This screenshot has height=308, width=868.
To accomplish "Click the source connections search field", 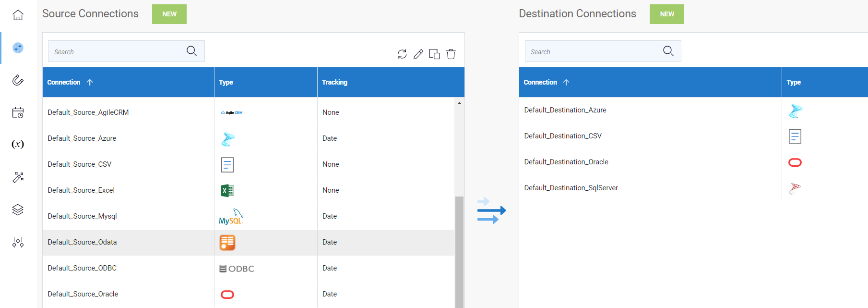I will click(118, 51).
